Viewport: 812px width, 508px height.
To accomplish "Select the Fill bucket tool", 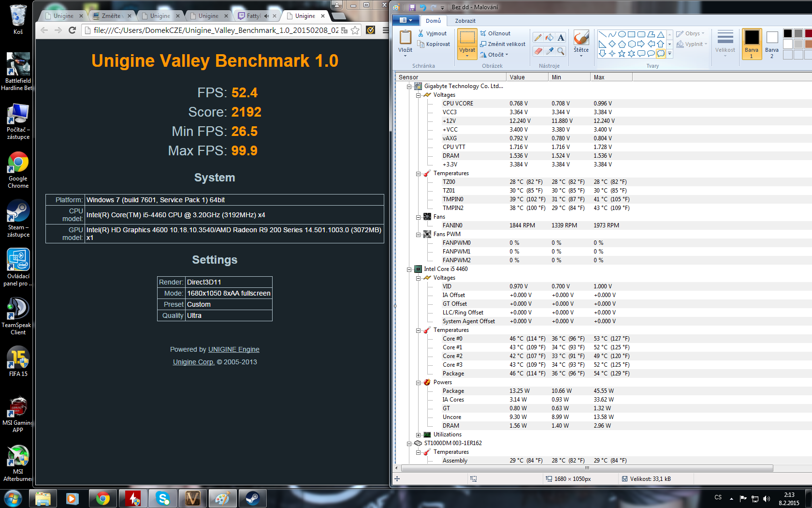I will [x=550, y=38].
